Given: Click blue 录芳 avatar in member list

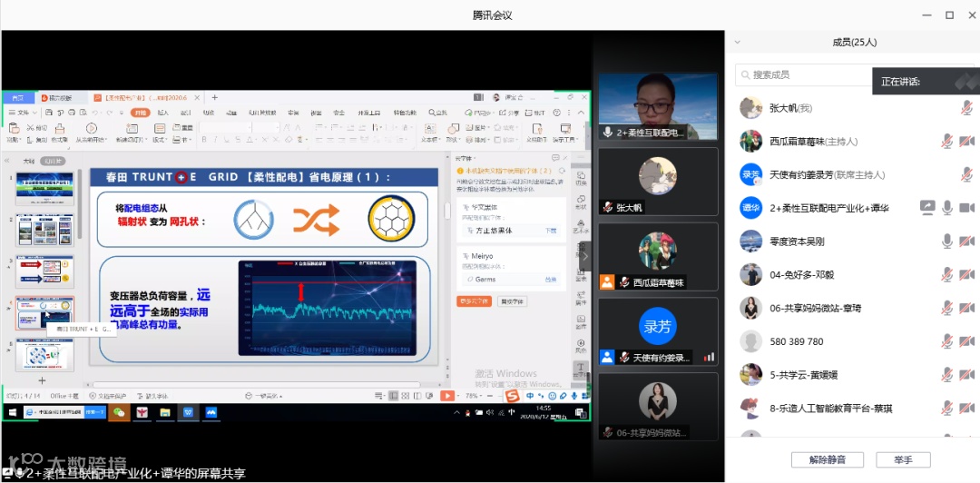Looking at the screenshot, I should click(750, 174).
